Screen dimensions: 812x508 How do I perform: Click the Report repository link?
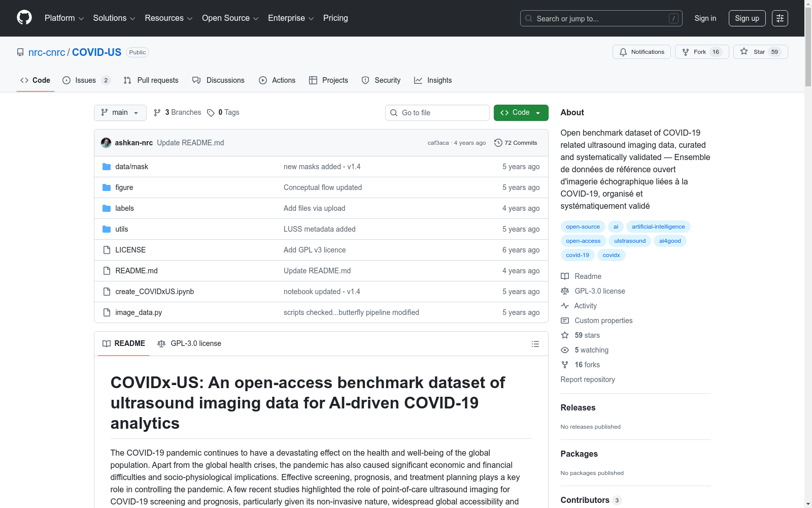[588, 379]
